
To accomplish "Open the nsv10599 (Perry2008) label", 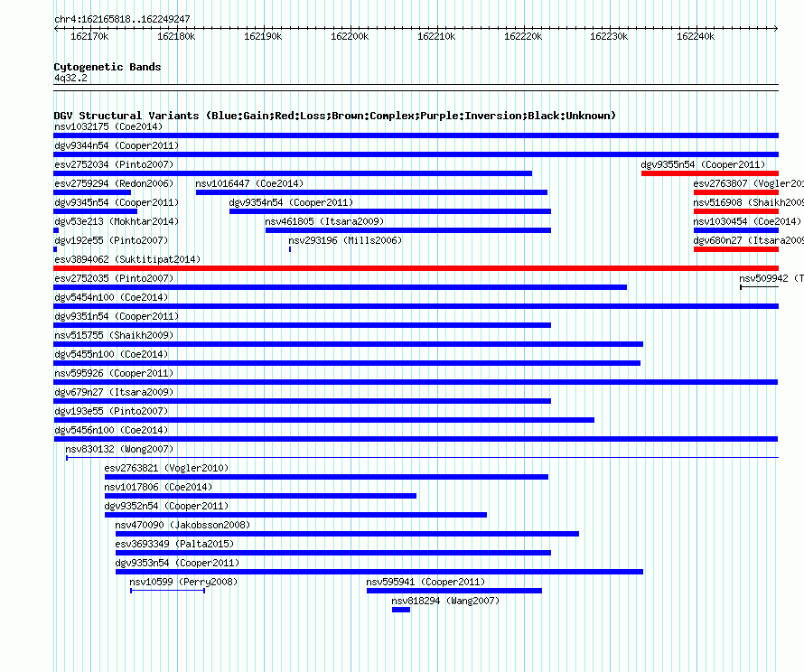I will tap(183, 582).
